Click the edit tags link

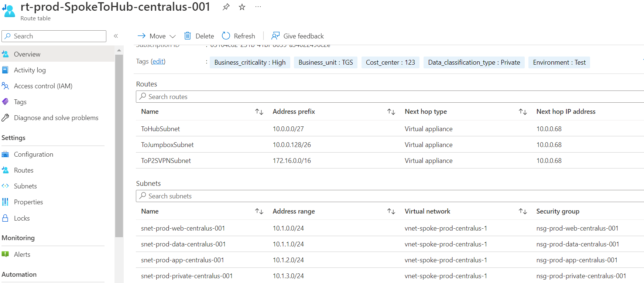coord(158,61)
